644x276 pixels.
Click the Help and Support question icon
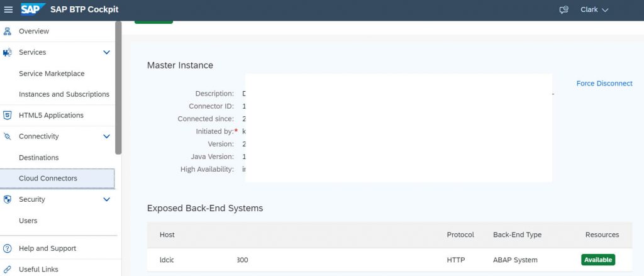[8, 248]
